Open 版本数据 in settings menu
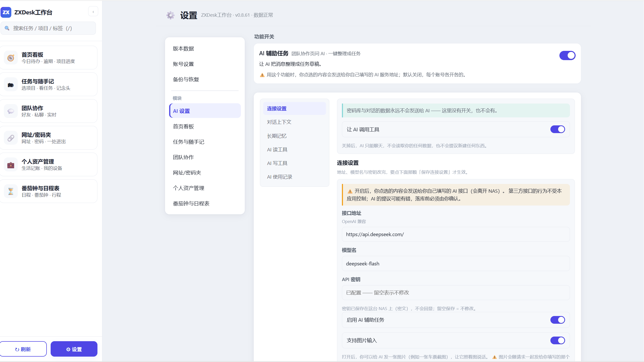The image size is (644, 362). [x=205, y=49]
